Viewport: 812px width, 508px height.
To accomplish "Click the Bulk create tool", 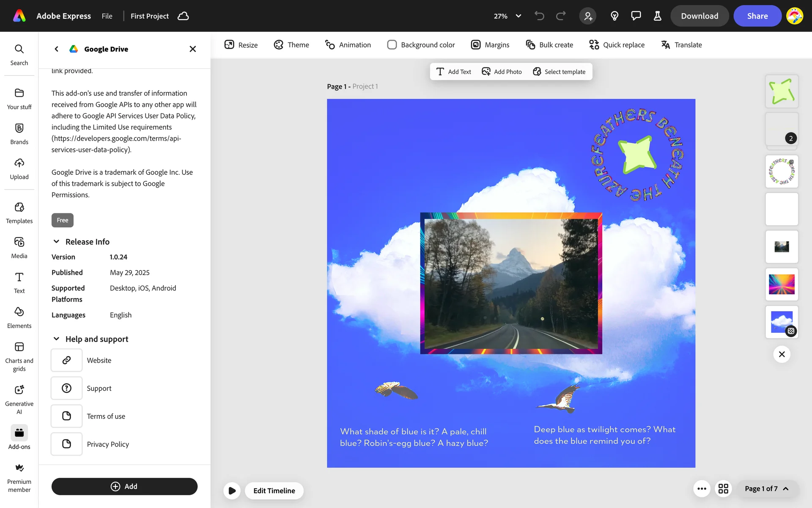I will point(549,45).
